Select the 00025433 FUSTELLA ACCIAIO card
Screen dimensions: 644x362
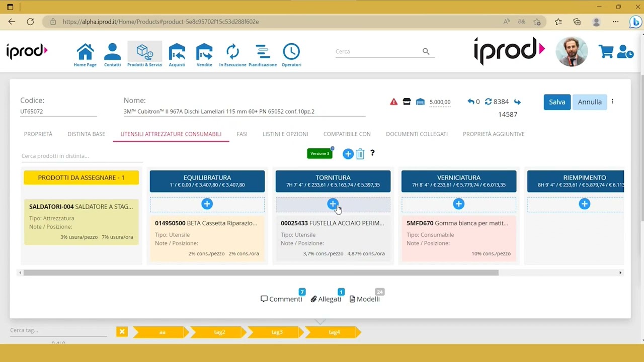tap(333, 238)
